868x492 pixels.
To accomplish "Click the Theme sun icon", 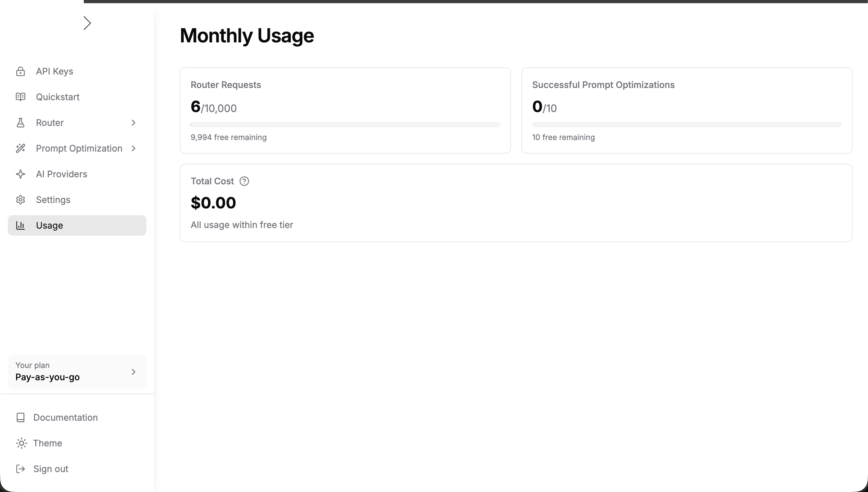I will [21, 443].
